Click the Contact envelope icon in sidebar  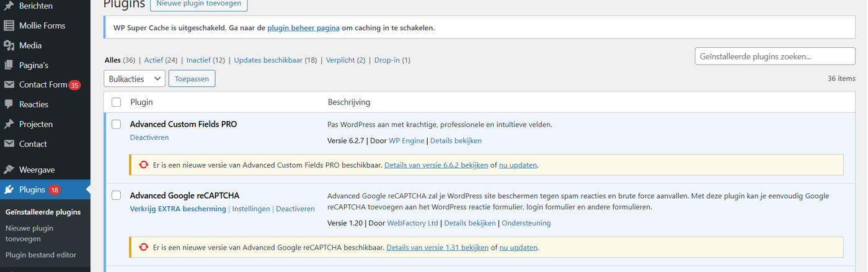(x=9, y=143)
